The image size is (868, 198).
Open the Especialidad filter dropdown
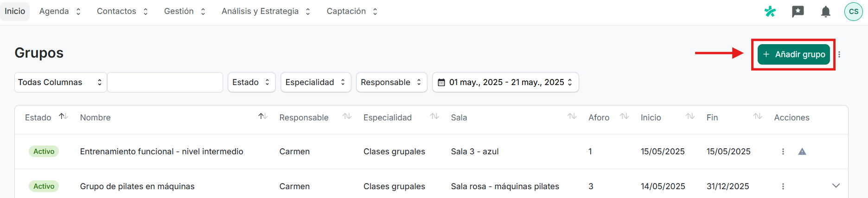point(316,82)
